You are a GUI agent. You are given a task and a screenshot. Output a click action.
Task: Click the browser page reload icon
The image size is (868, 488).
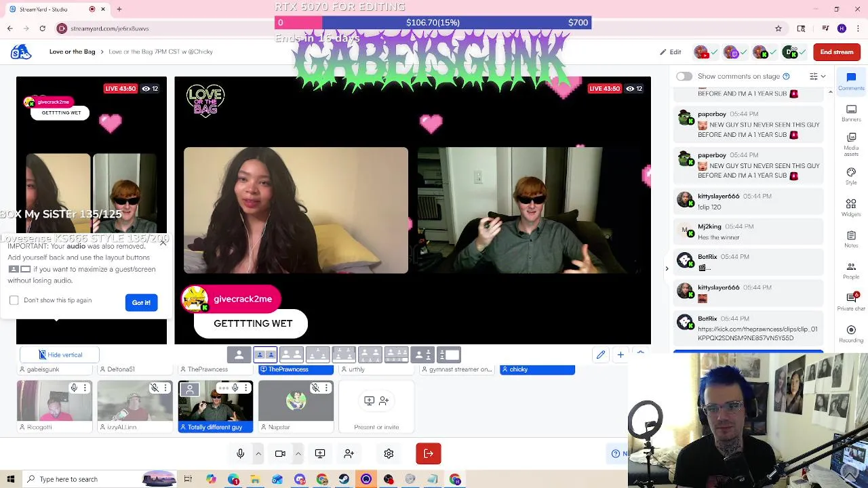coord(42,28)
